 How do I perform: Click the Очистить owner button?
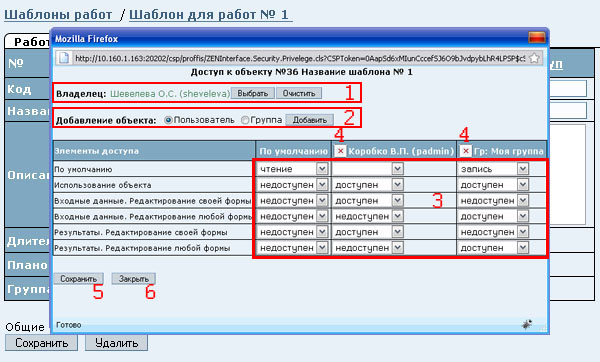[299, 93]
